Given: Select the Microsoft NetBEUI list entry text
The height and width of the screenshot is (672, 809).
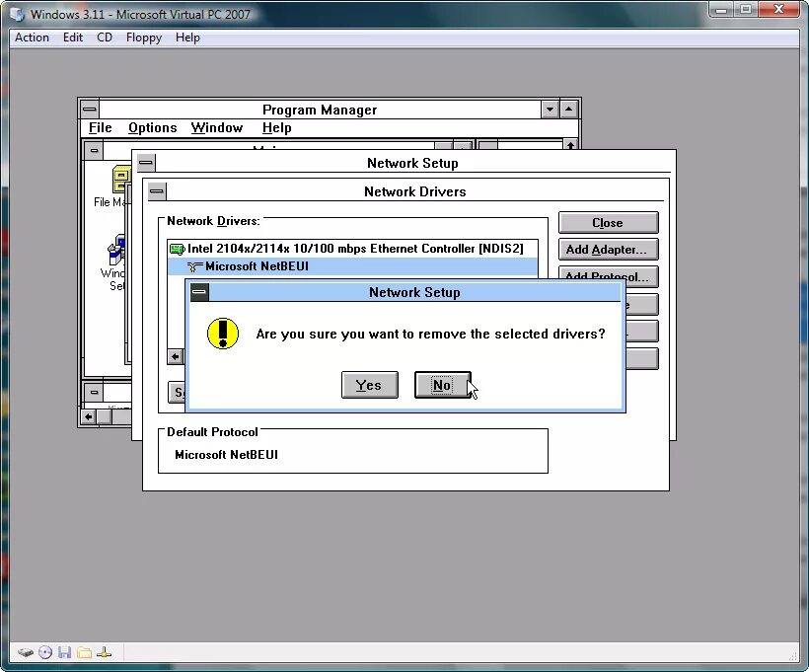Looking at the screenshot, I should click(257, 266).
